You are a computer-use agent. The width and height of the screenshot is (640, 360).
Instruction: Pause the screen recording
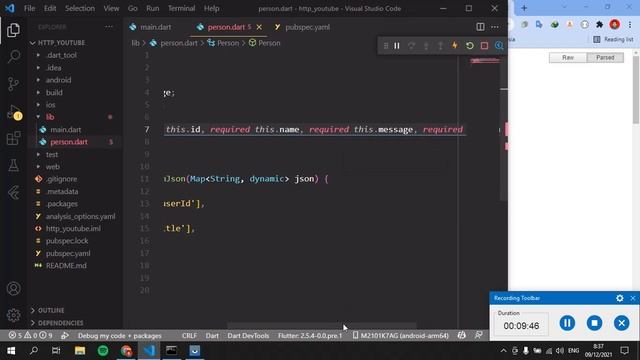click(x=567, y=323)
